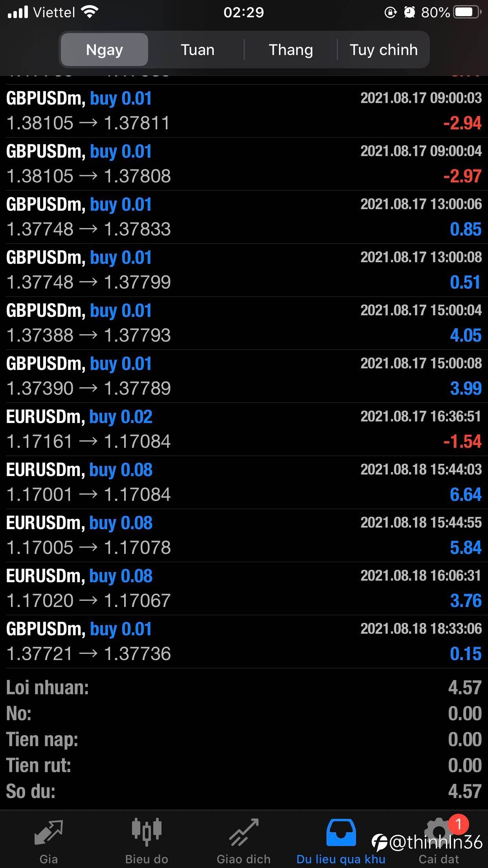The image size is (488, 868).
Task: Tap the battery icon in status bar
Action: [466, 13]
